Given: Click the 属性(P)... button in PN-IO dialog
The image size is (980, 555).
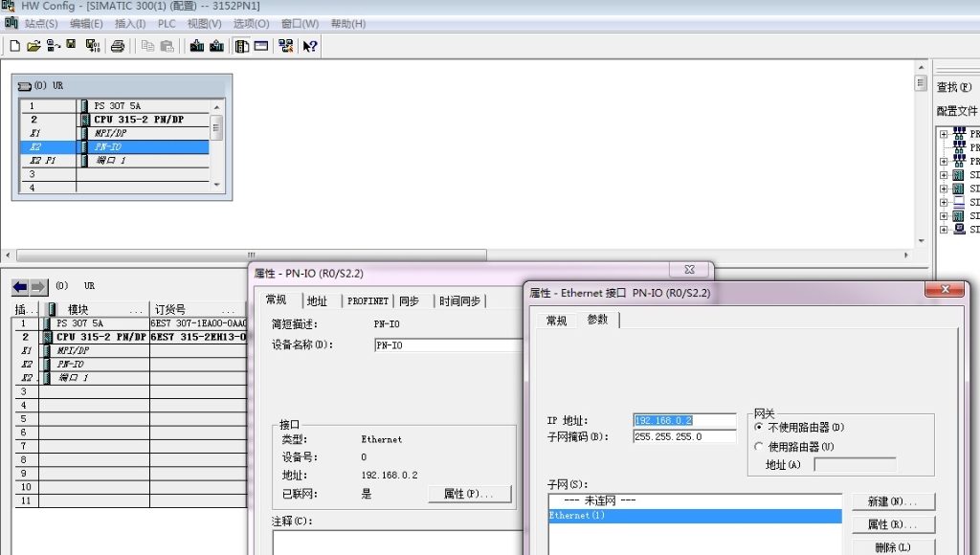Looking at the screenshot, I should pos(469,494).
